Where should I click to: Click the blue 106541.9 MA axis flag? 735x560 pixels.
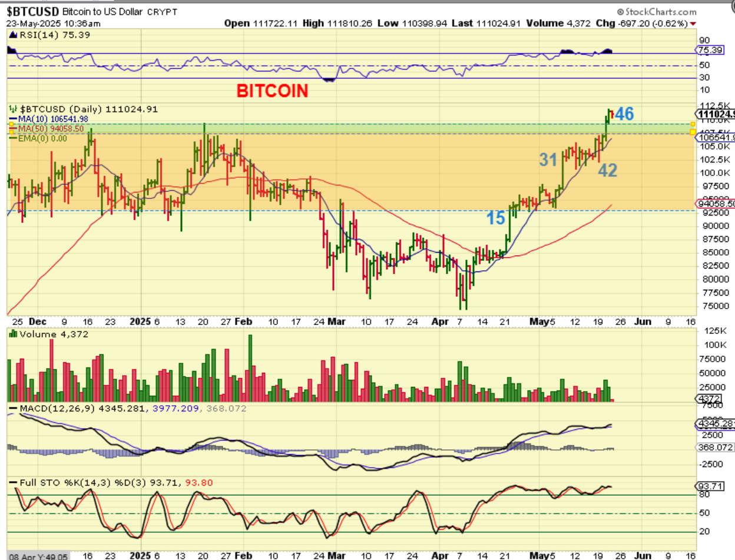715,137
